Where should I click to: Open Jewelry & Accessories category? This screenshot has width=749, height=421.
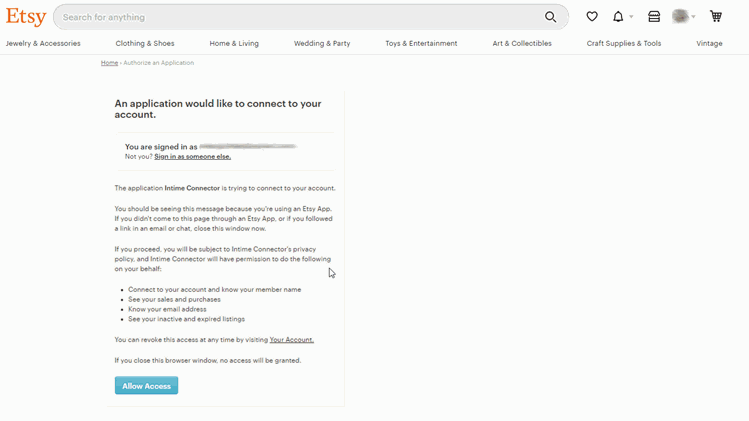pyautogui.click(x=43, y=44)
